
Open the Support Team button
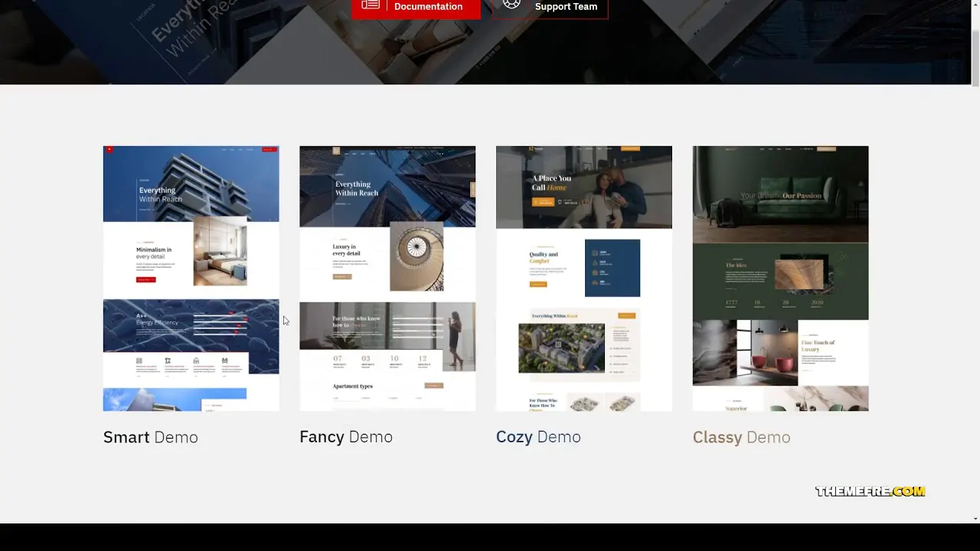tap(550, 8)
